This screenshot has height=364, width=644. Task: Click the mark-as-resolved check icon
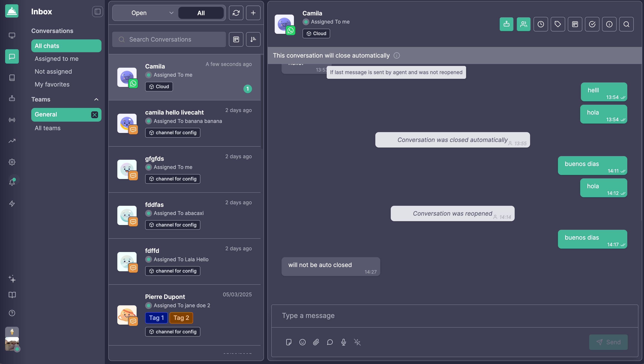click(592, 24)
